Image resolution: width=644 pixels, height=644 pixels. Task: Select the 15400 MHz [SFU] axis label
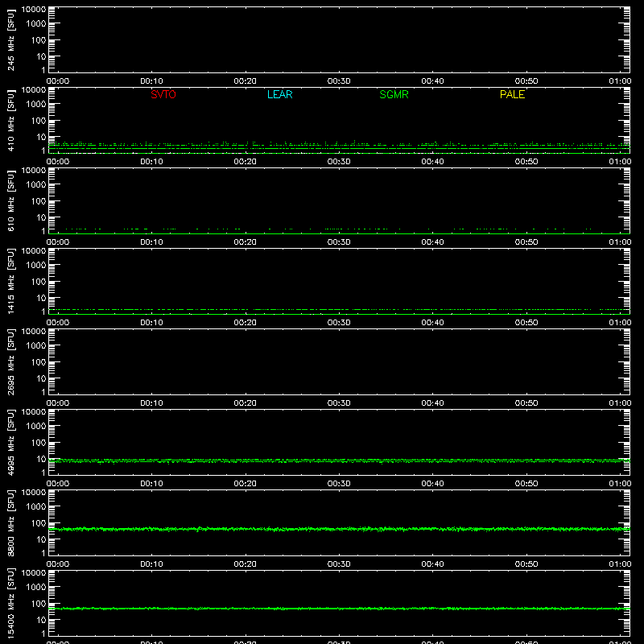[x=10, y=603]
